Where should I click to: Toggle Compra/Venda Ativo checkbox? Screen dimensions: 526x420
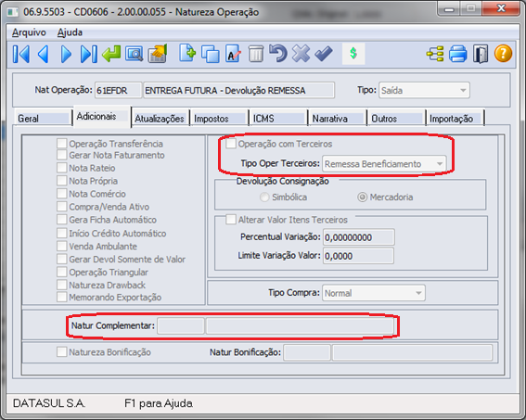point(62,207)
